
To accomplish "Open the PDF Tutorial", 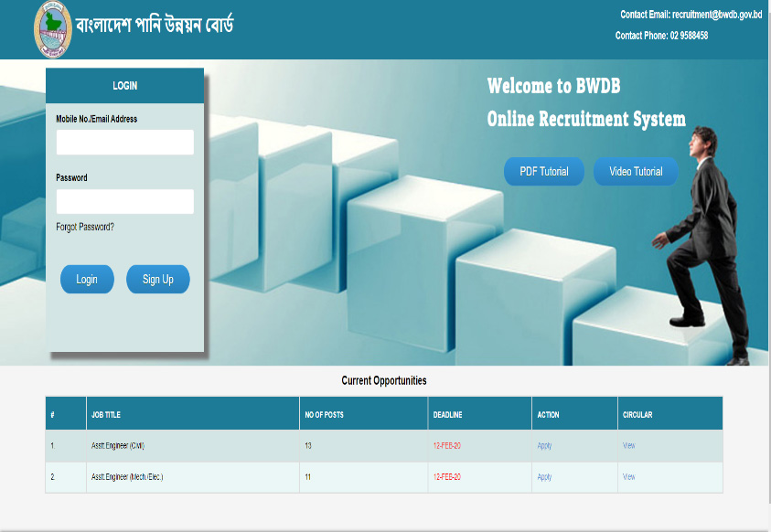I will 543,172.
